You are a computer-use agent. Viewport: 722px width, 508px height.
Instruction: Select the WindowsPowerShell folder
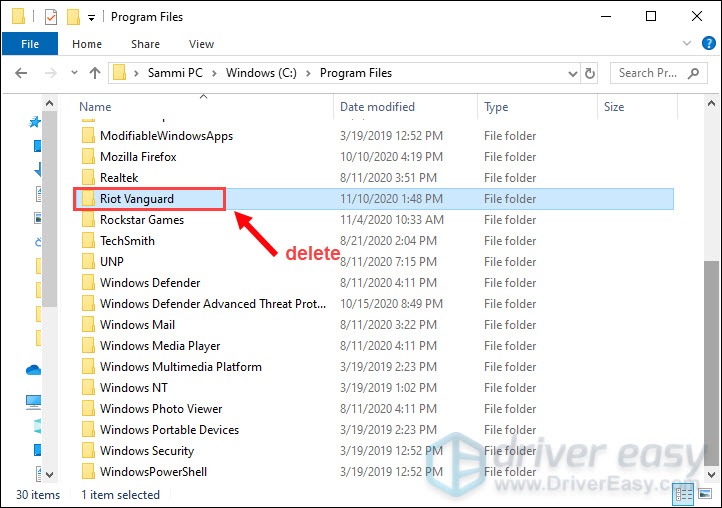point(153,472)
